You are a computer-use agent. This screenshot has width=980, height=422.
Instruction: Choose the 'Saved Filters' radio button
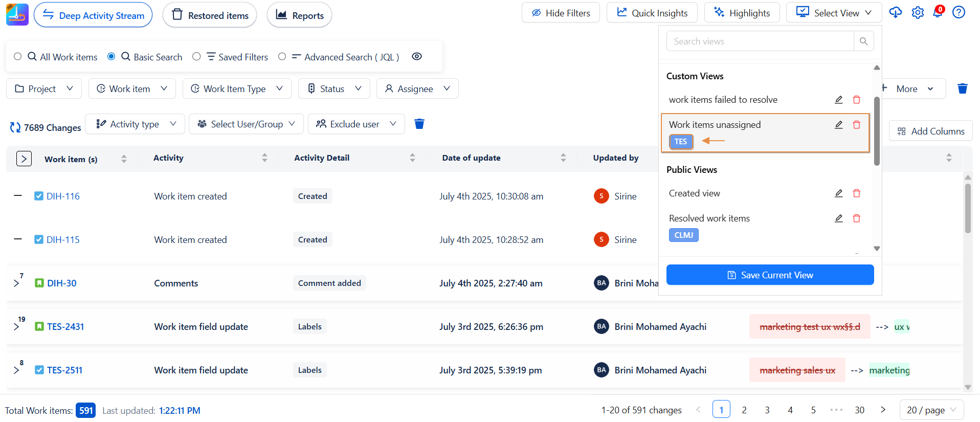coord(196,57)
